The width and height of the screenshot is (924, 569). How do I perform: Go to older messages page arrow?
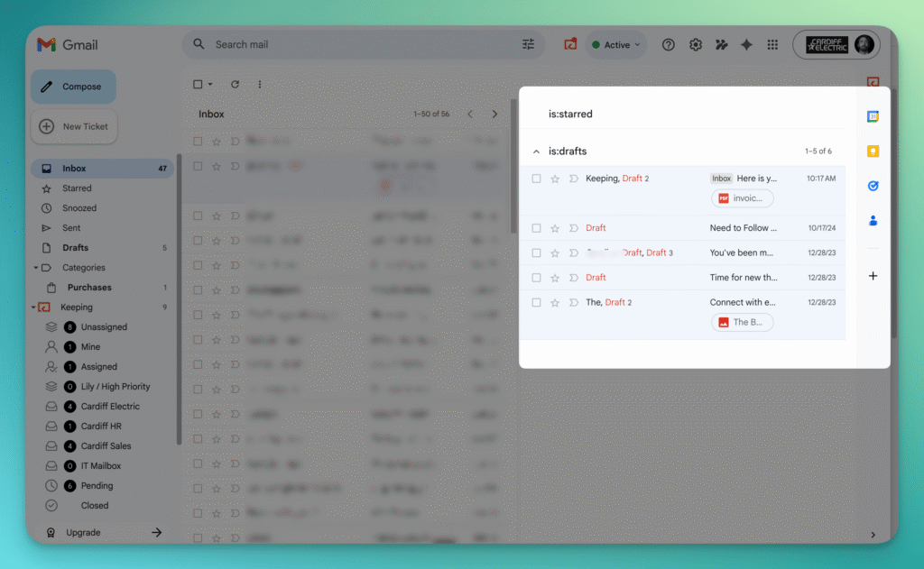pyautogui.click(x=494, y=115)
